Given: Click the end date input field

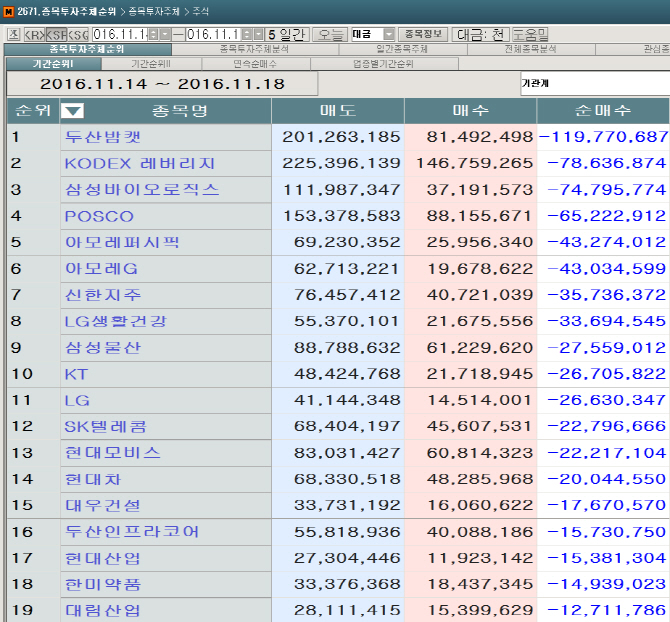Looking at the screenshot, I should click(214, 34).
